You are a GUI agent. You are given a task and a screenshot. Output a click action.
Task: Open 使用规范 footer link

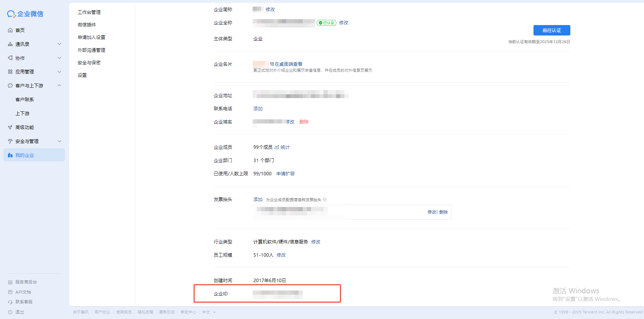coord(124,312)
